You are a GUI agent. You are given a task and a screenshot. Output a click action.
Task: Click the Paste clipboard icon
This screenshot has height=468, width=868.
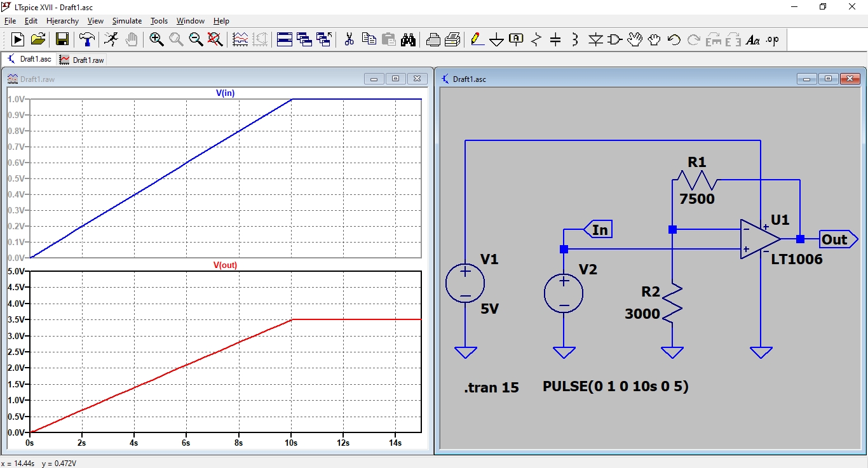point(388,39)
